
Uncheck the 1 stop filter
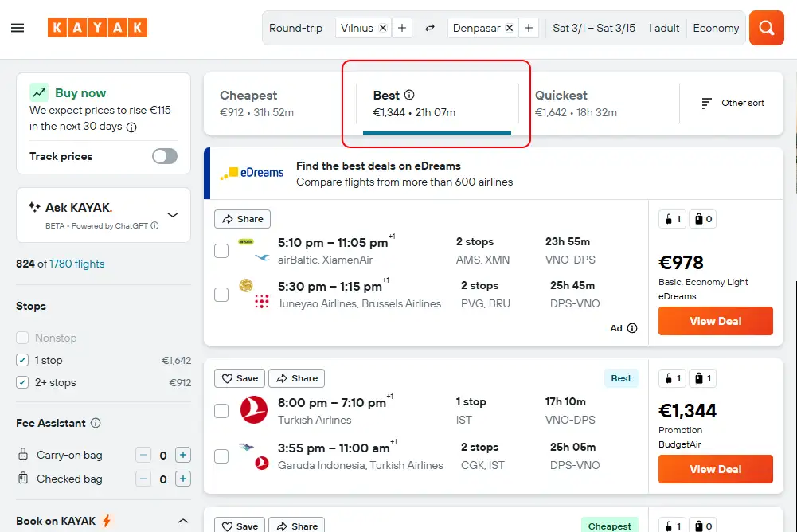(x=22, y=360)
